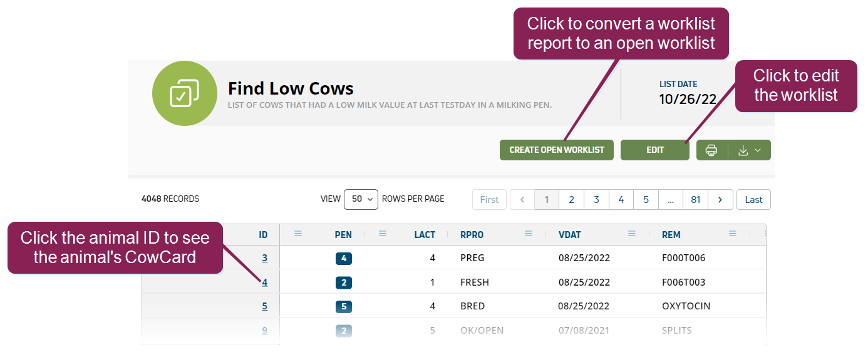The image size is (868, 352).
Task: Jump to page 3
Action: (596, 200)
